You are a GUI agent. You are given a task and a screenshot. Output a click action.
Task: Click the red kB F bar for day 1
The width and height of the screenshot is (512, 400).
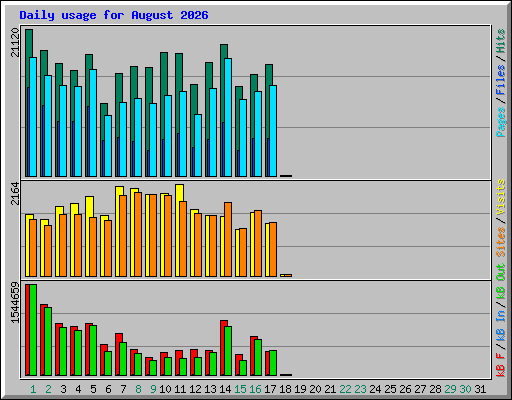coord(27,330)
